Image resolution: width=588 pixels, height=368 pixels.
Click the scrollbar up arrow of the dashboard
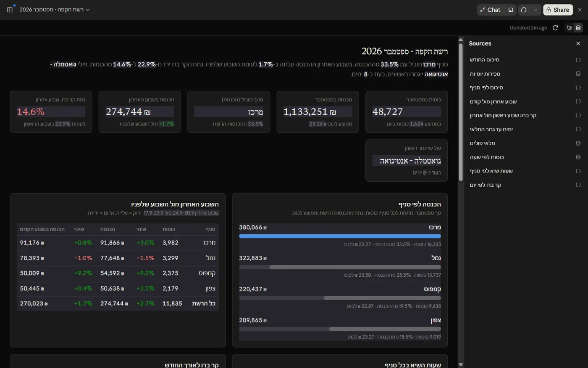click(x=461, y=40)
